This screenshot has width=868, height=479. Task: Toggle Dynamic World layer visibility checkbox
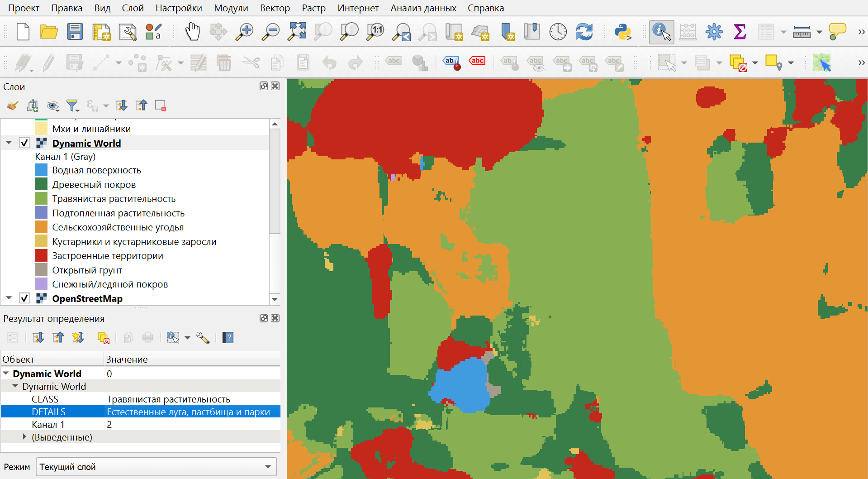pos(24,143)
